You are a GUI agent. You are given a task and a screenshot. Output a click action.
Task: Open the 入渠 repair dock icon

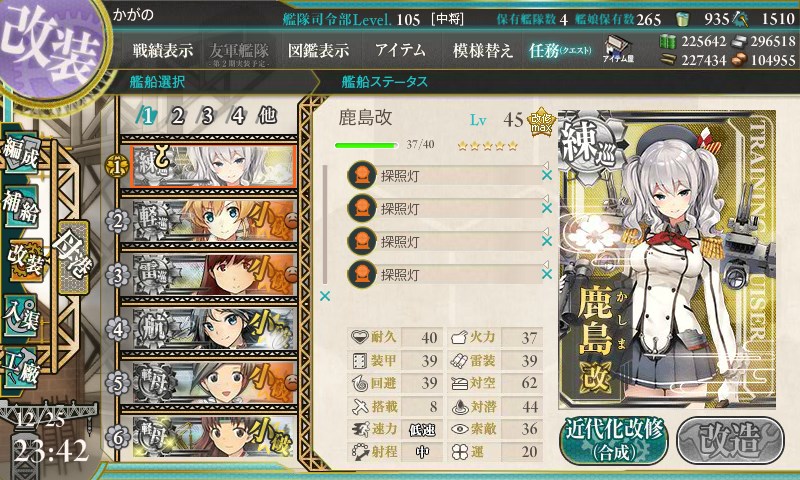click(20, 315)
